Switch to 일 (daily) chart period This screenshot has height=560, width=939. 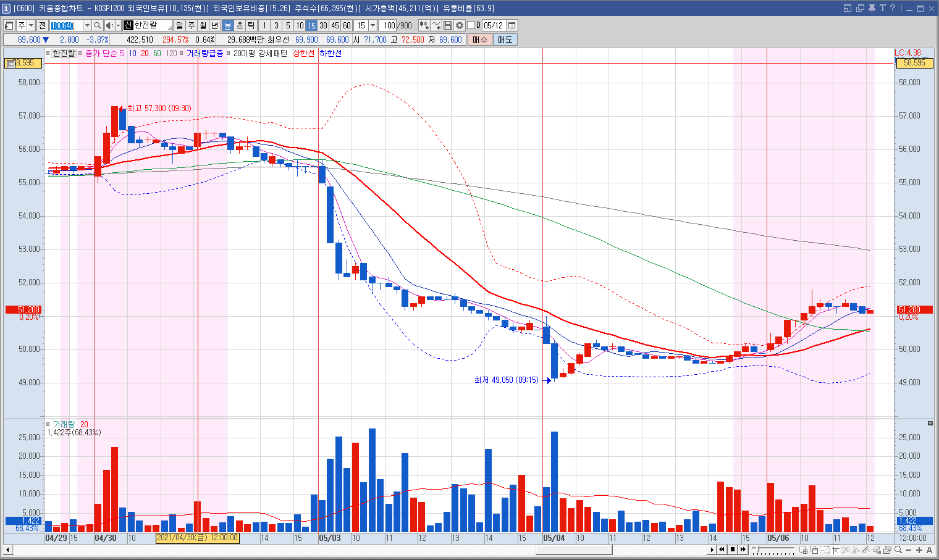click(x=179, y=25)
